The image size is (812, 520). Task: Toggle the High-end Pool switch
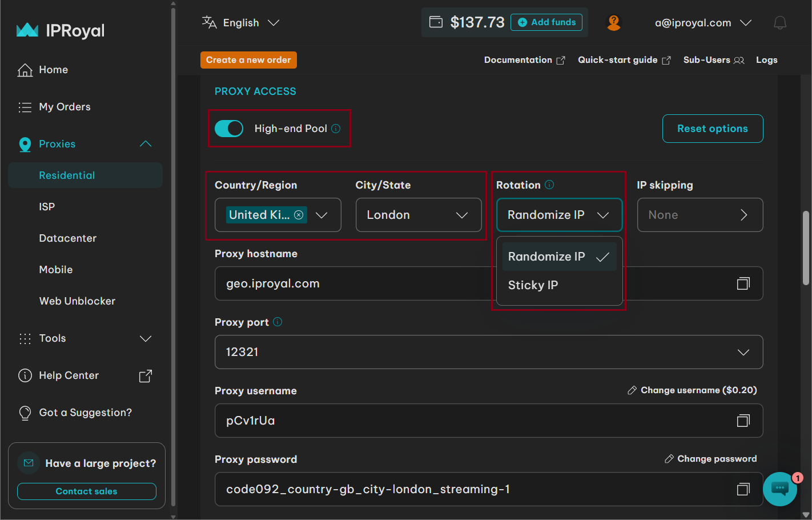(229, 129)
